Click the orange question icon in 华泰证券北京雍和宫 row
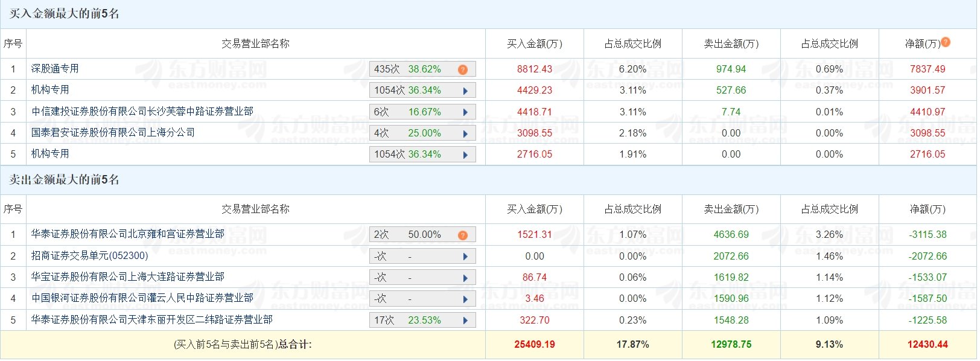 click(463, 235)
